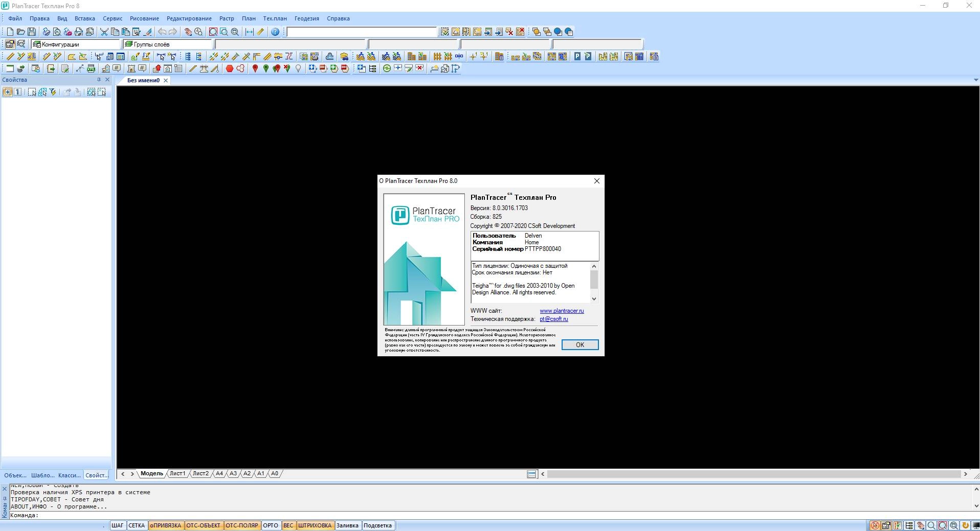Close the Без имени0 document tab
980x531 pixels.
point(166,81)
